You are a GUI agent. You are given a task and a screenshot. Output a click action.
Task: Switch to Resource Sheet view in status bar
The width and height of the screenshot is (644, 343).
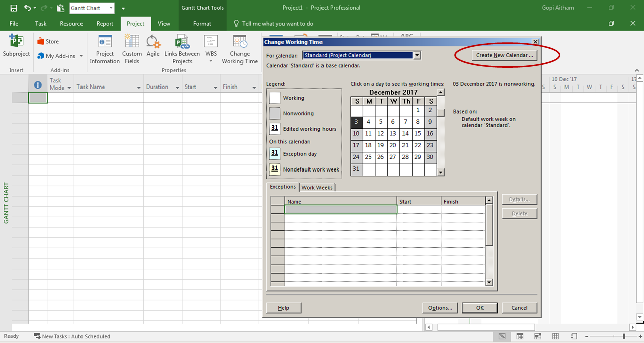[555, 336]
